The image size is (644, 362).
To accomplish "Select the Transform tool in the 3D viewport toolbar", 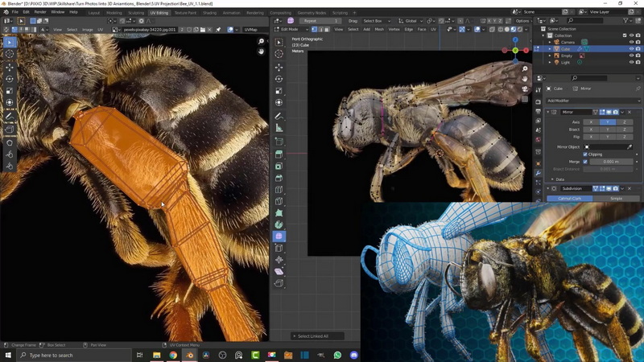I will tap(279, 102).
